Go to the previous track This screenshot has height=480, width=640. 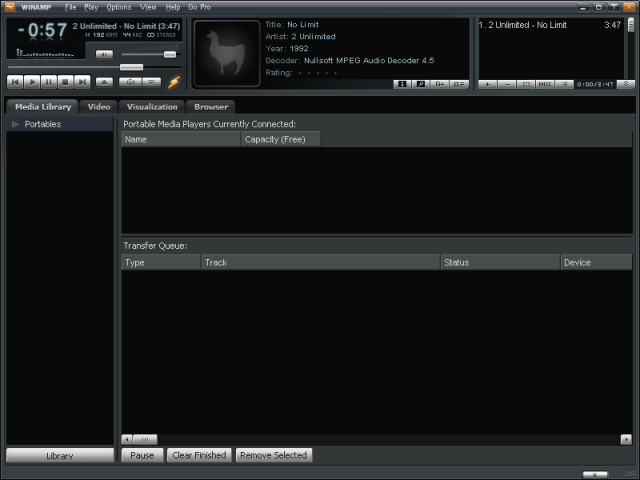[x=15, y=82]
